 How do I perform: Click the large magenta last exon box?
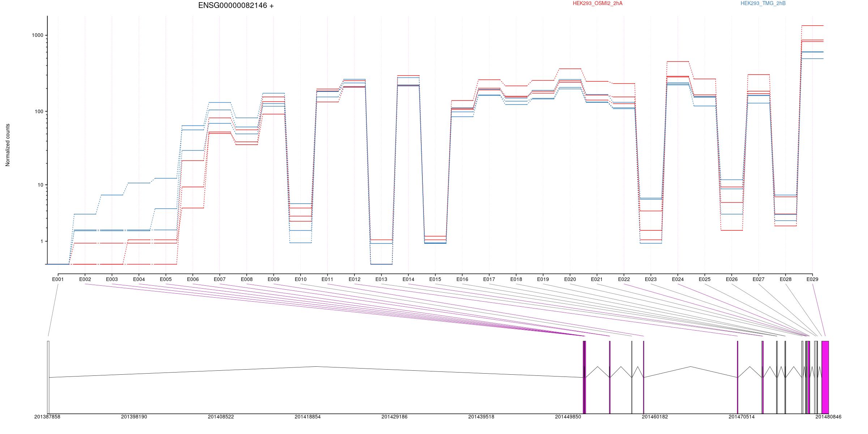point(825,377)
